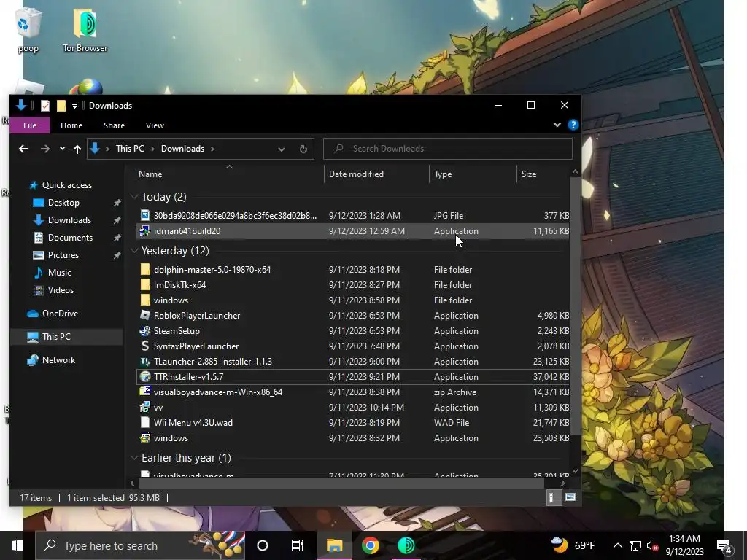Open the Windows Start menu
747x560 pixels.
pos(18,545)
